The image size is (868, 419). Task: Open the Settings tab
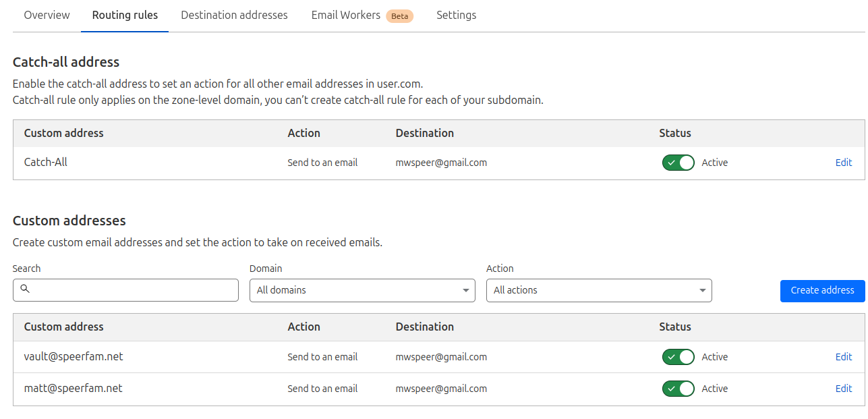(456, 15)
